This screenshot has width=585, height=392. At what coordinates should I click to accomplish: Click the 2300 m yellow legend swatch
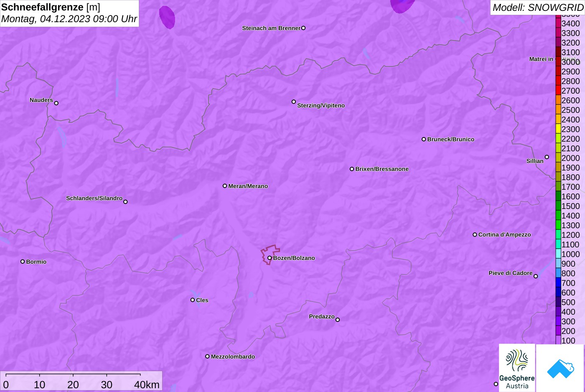pyautogui.click(x=558, y=129)
